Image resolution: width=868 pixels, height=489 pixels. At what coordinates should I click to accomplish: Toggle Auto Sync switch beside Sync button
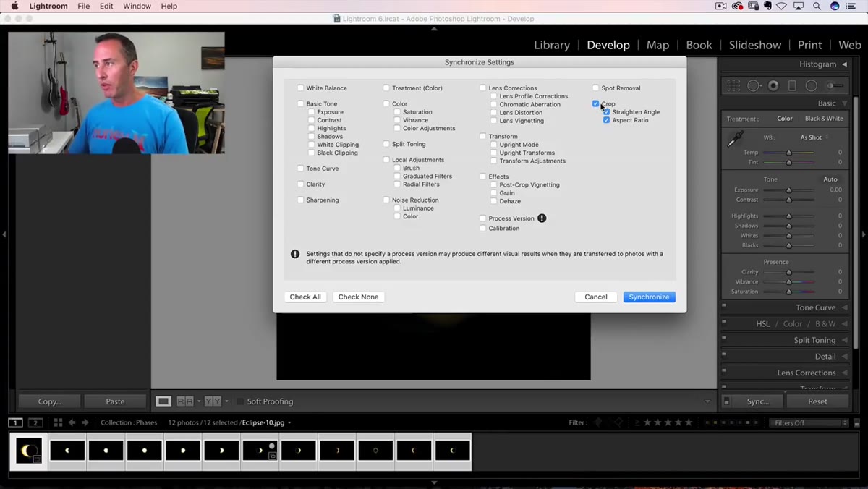[726, 401]
